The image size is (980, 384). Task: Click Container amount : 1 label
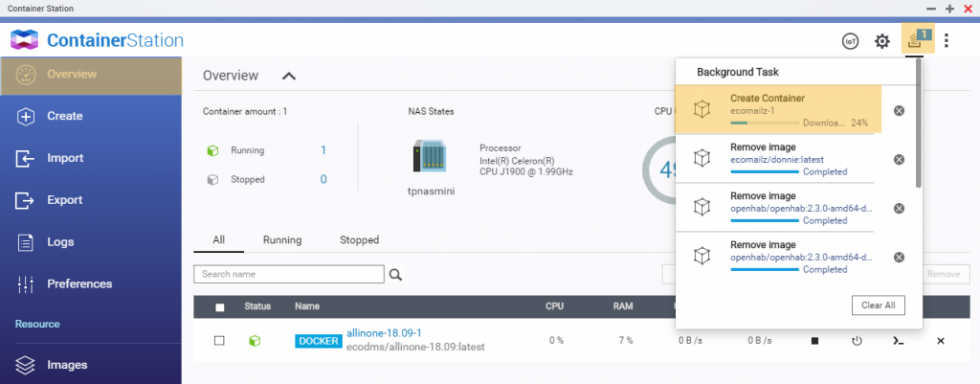[244, 111]
